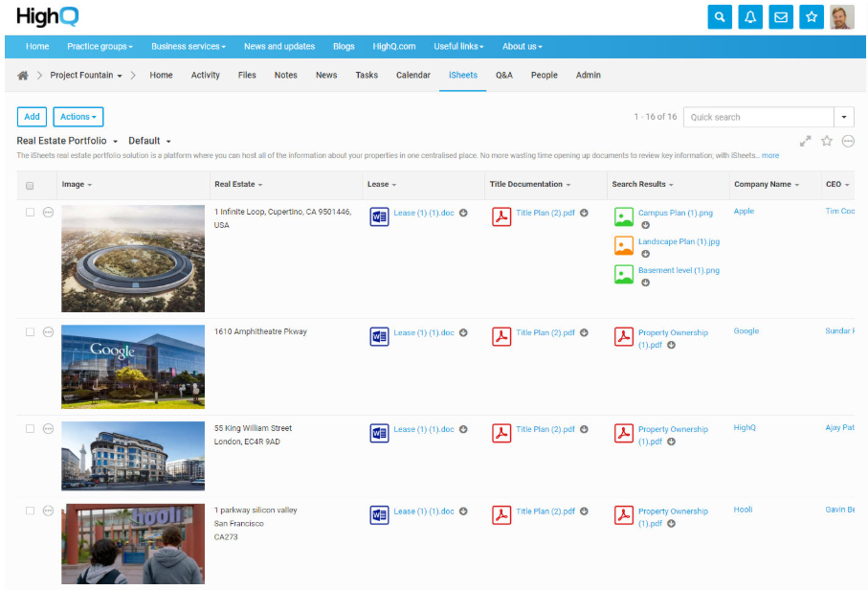Download the Title Plan in the Google row

coord(584,332)
